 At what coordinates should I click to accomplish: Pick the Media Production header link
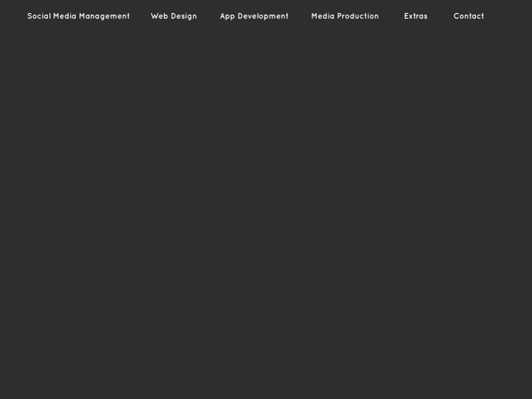345,16
